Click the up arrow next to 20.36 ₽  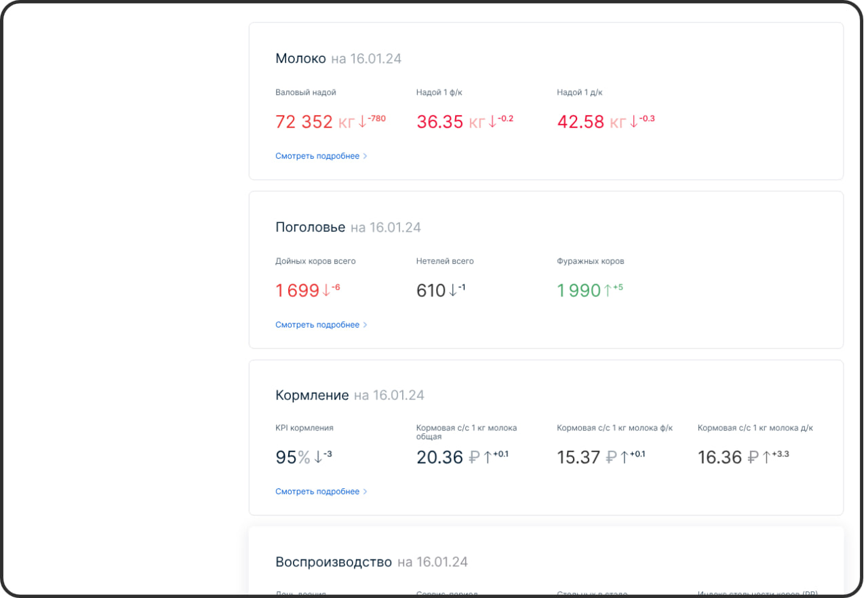click(x=487, y=458)
